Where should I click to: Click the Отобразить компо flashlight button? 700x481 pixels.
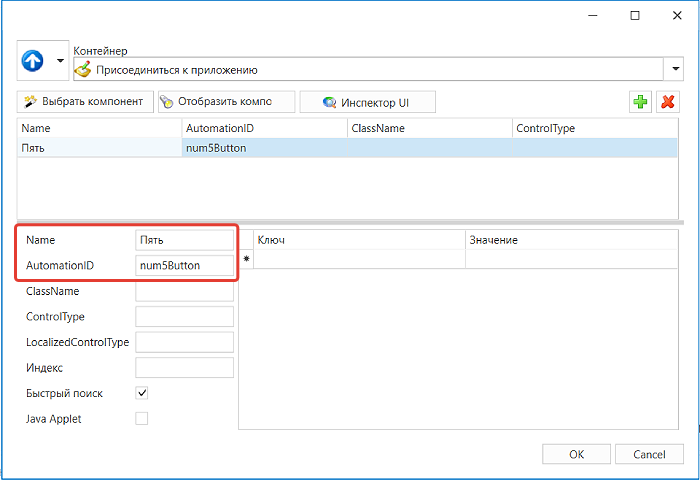pos(226,102)
